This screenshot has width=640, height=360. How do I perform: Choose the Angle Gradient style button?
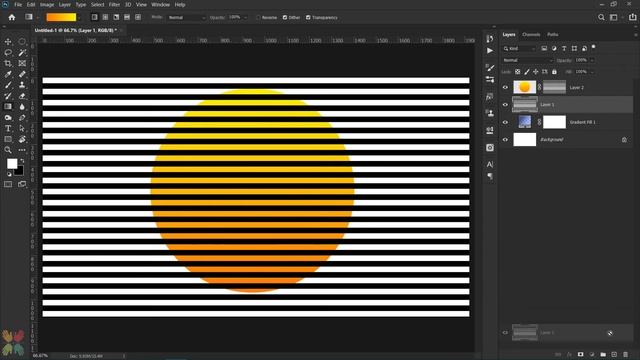pyautogui.click(x=116, y=18)
